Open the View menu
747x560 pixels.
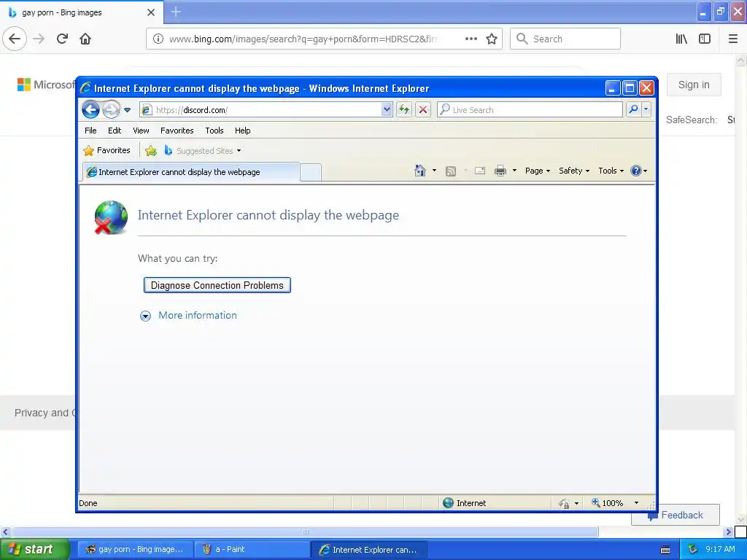[x=141, y=131]
